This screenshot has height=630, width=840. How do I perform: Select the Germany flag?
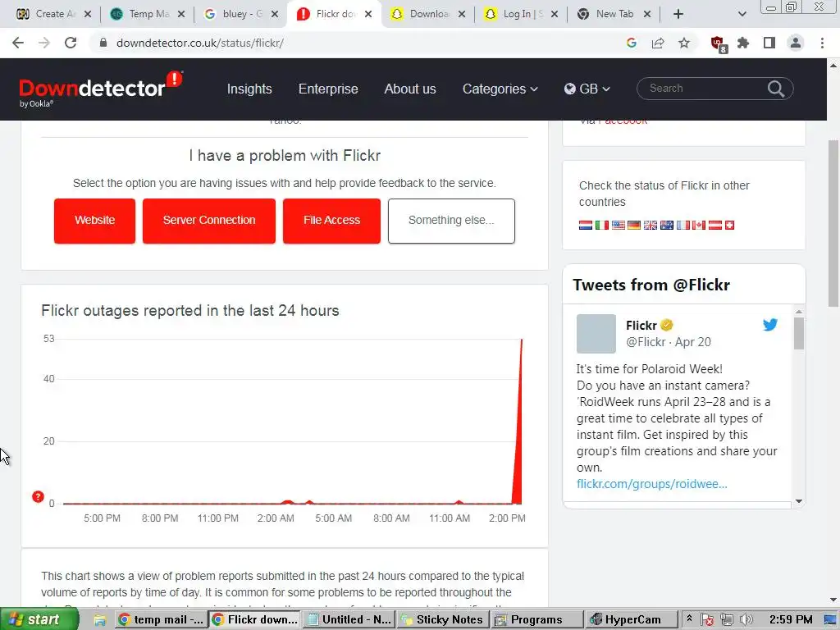pos(634,225)
